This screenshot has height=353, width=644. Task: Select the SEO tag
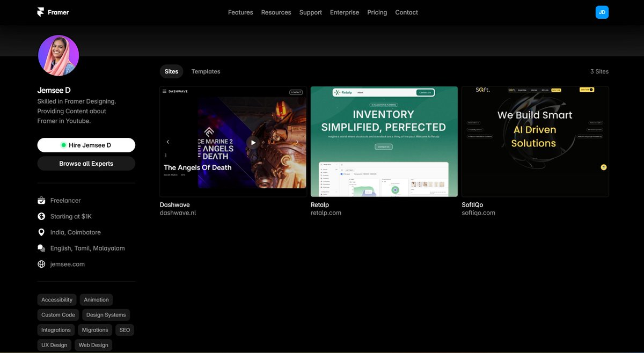click(125, 330)
